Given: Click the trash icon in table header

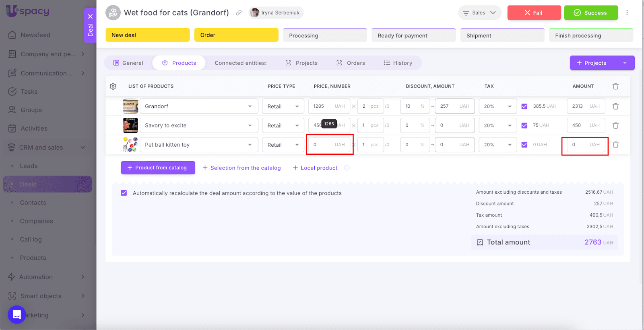Looking at the screenshot, I should tap(615, 86).
